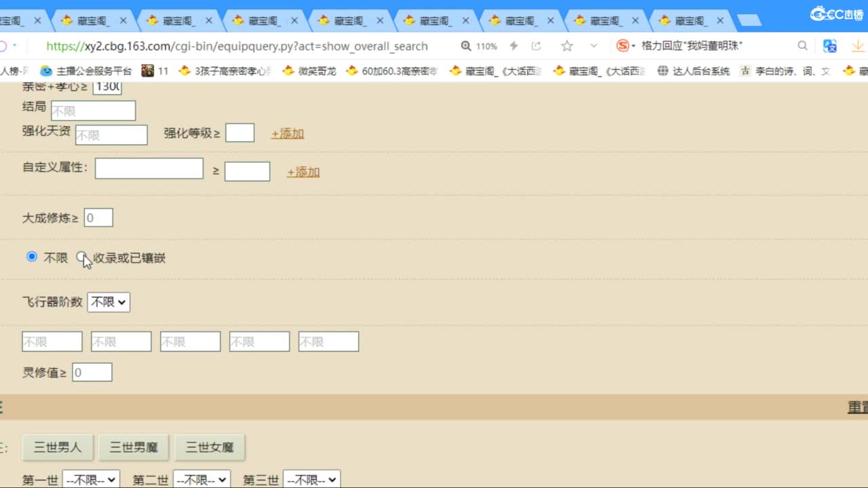The image size is (868, 488).
Task: Click the 三世男人 button
Action: pyautogui.click(x=58, y=447)
